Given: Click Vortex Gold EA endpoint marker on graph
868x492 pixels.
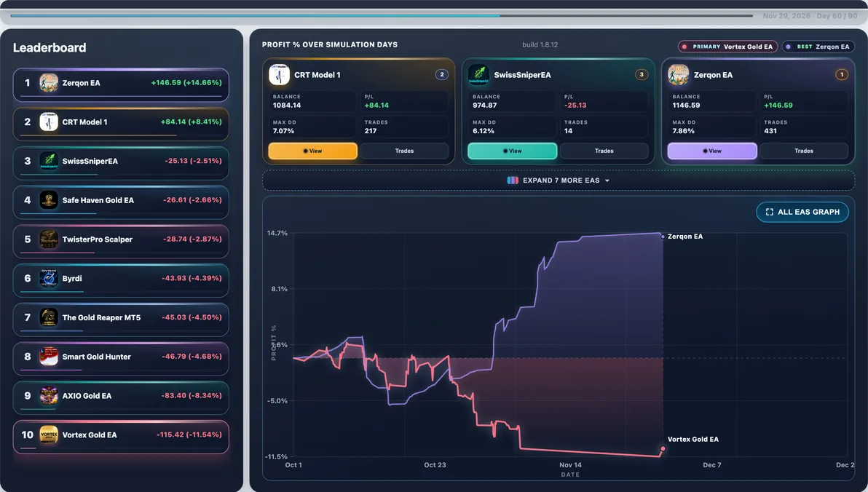Looking at the screenshot, I should (663, 449).
